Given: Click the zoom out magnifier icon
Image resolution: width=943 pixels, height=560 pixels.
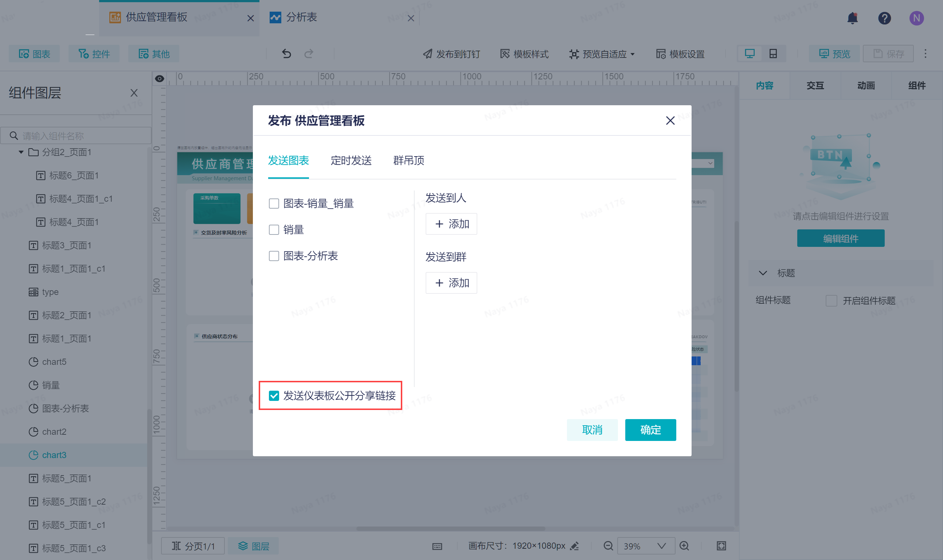Looking at the screenshot, I should 608,546.
